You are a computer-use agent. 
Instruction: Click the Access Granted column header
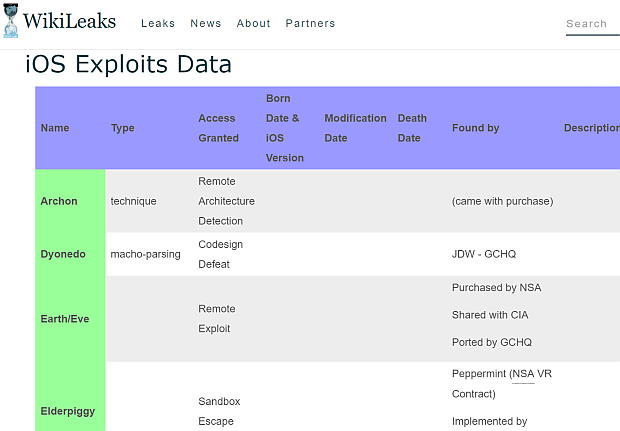[218, 128]
